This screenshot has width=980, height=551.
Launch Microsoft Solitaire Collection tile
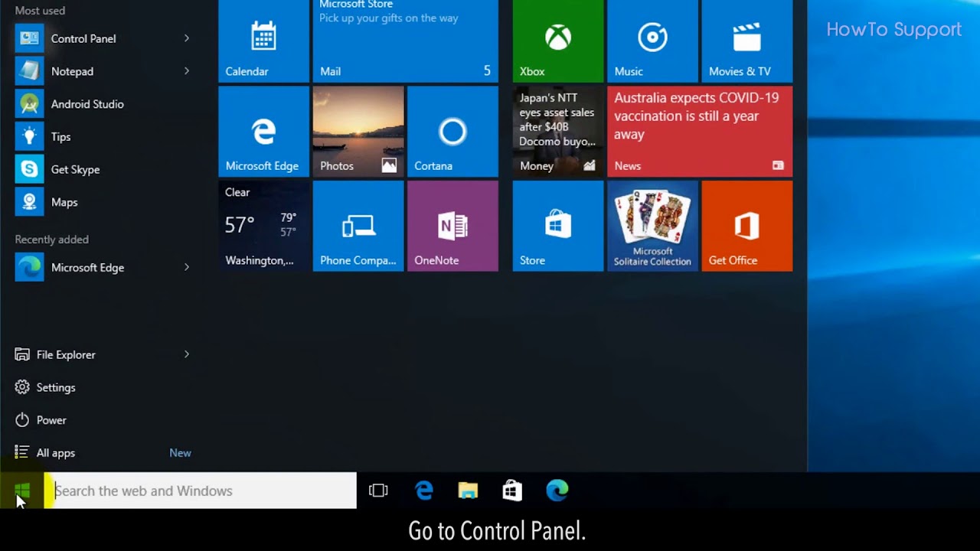pyautogui.click(x=652, y=226)
